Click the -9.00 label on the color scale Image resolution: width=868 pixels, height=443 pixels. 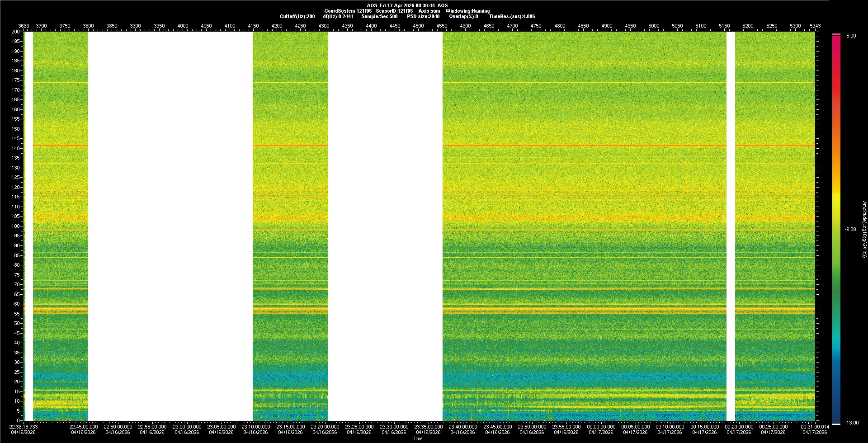click(850, 229)
